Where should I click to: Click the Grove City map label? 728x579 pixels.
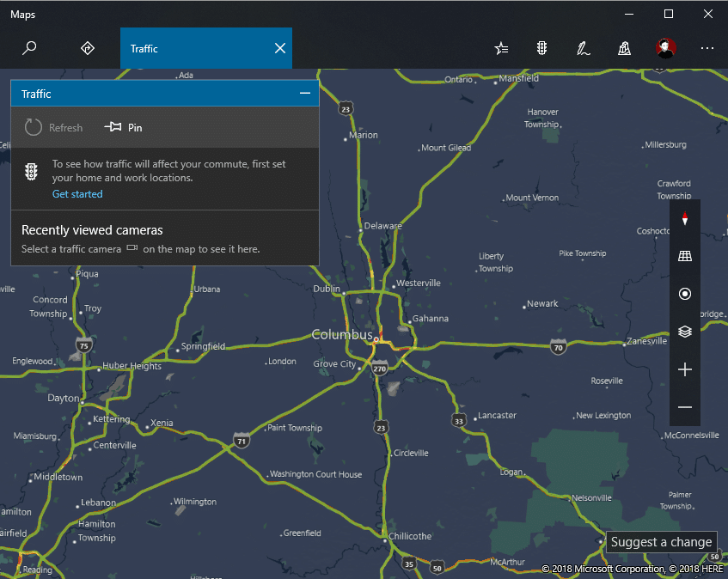coord(334,363)
